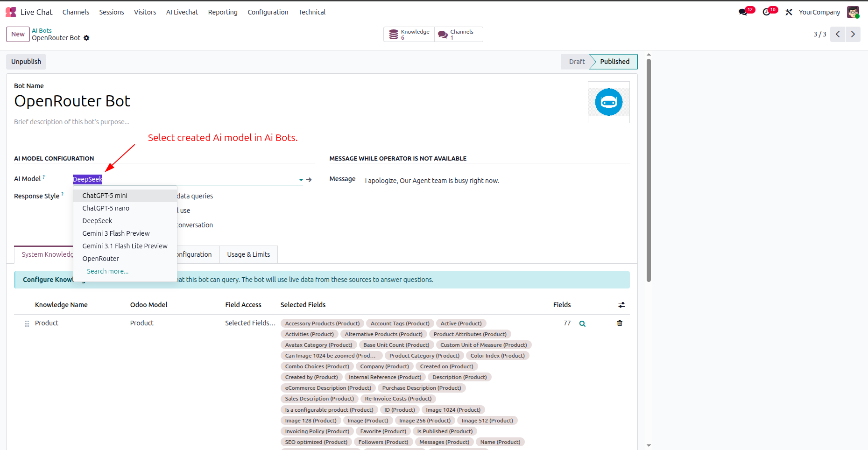Screen dimensions: 868x450
Task: Go back via AI Bots breadcrumb
Action: 42,31
